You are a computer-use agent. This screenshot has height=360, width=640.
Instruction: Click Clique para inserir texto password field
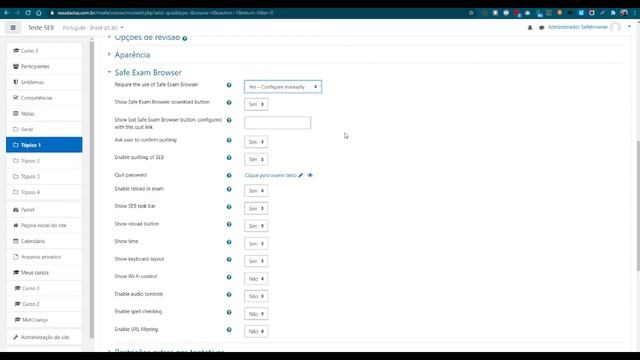point(271,175)
